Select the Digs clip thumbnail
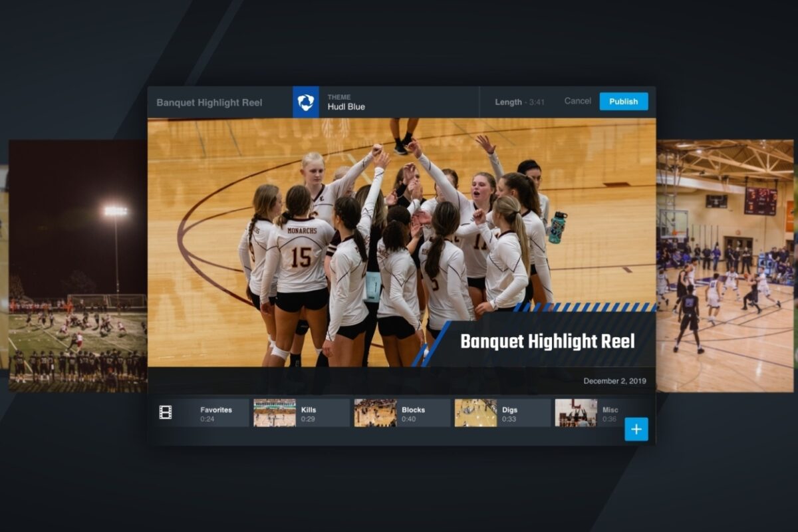 coord(475,412)
